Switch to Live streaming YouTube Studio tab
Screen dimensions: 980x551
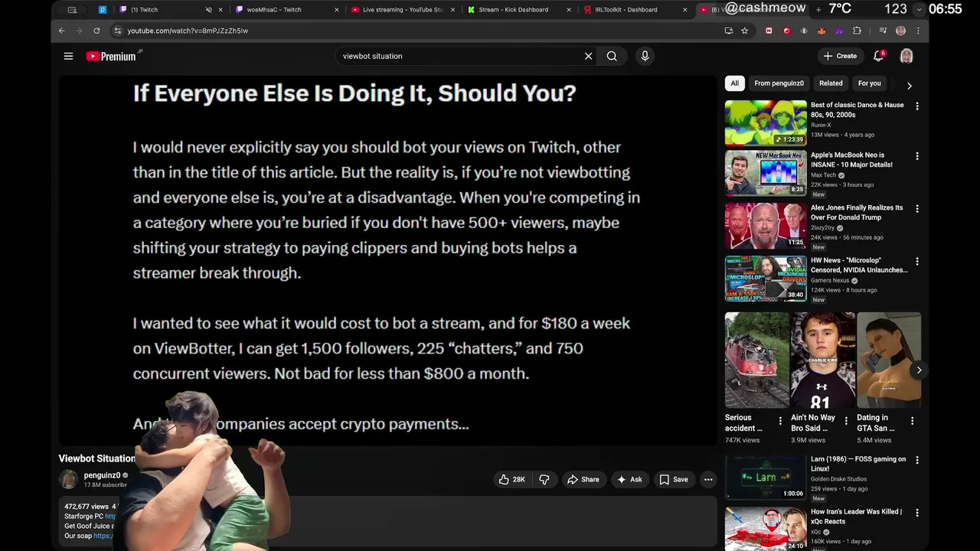click(x=403, y=10)
